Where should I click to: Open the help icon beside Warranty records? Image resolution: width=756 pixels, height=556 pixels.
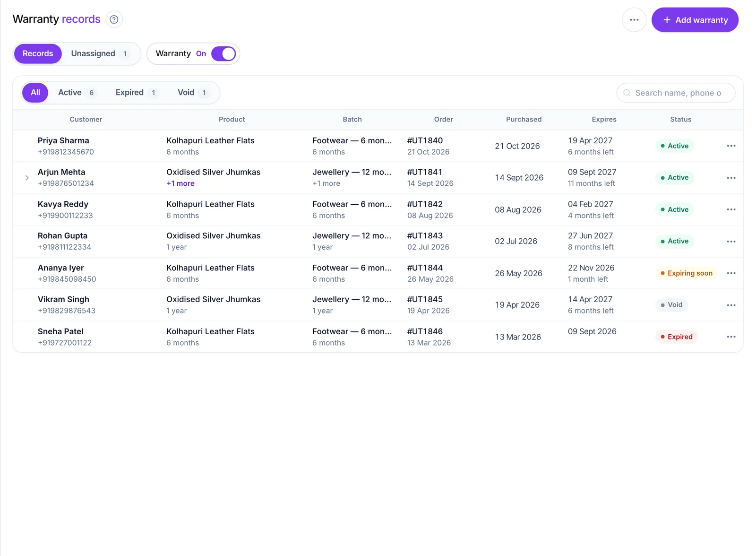[x=114, y=19]
